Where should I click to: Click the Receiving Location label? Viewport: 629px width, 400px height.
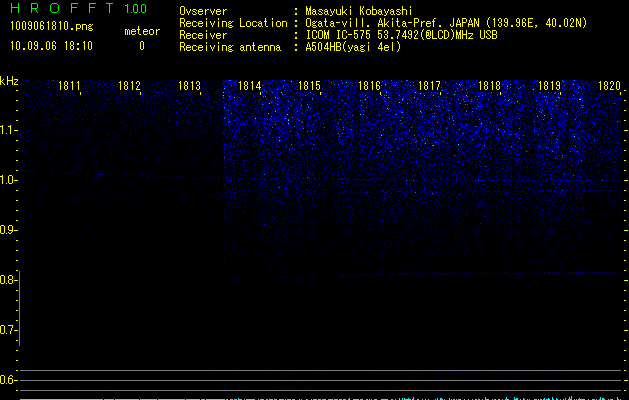pyautogui.click(x=233, y=23)
